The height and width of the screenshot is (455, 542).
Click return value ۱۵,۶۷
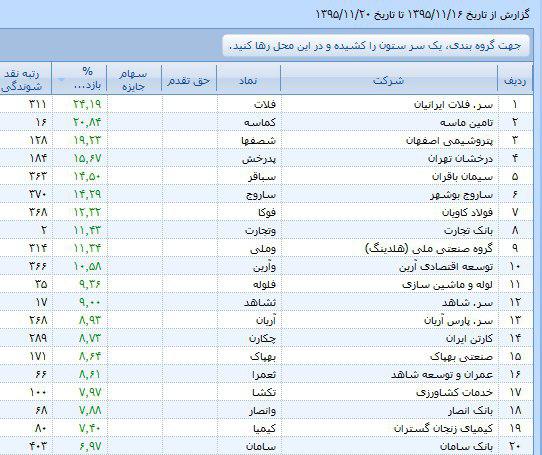point(87,158)
